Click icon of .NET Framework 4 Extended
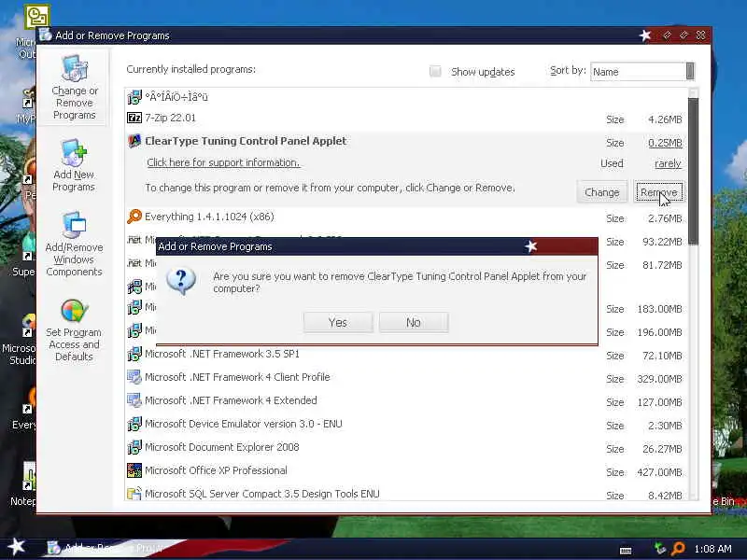This screenshot has width=747, height=560. (x=134, y=400)
